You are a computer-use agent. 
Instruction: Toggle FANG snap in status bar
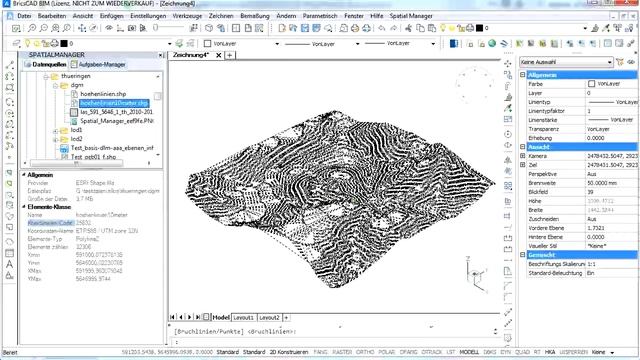pyautogui.click(x=320, y=352)
